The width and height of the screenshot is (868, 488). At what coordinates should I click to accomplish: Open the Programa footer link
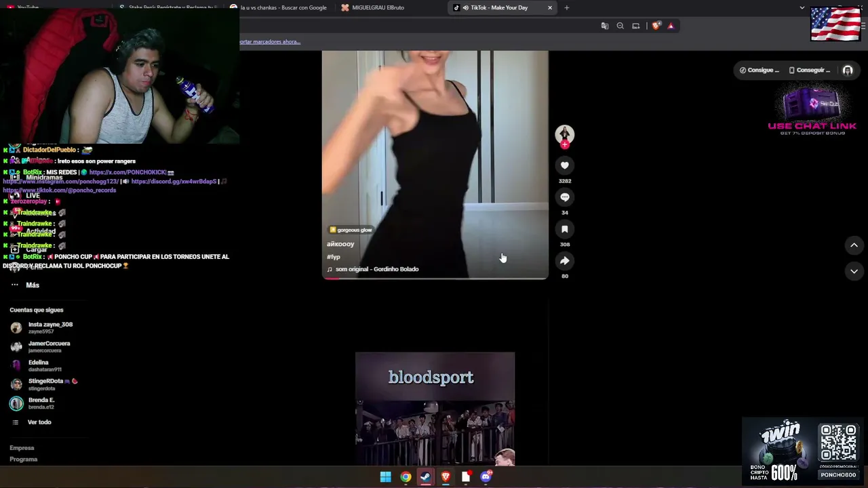click(24, 460)
